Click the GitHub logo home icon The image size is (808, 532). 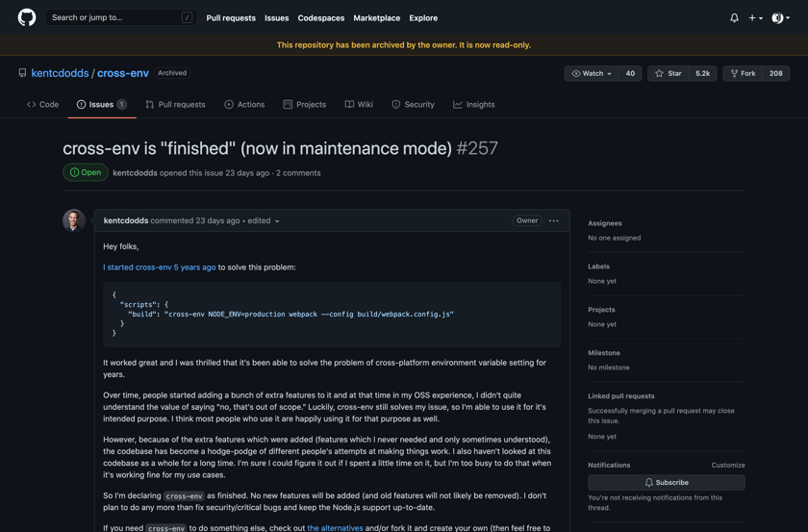[27, 17]
